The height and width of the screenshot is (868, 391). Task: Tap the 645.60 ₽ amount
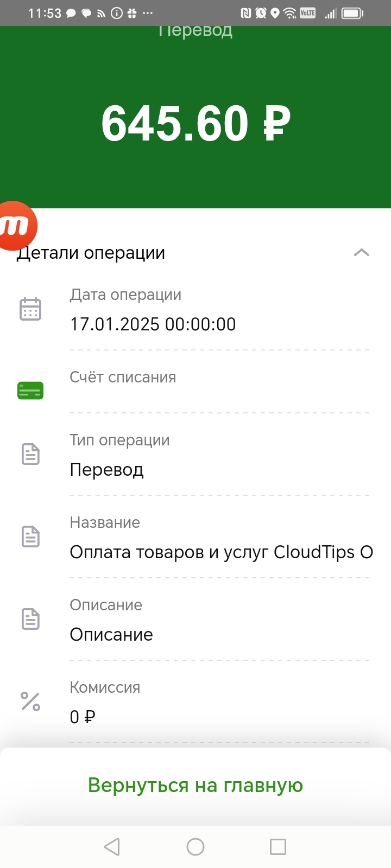pos(196,123)
